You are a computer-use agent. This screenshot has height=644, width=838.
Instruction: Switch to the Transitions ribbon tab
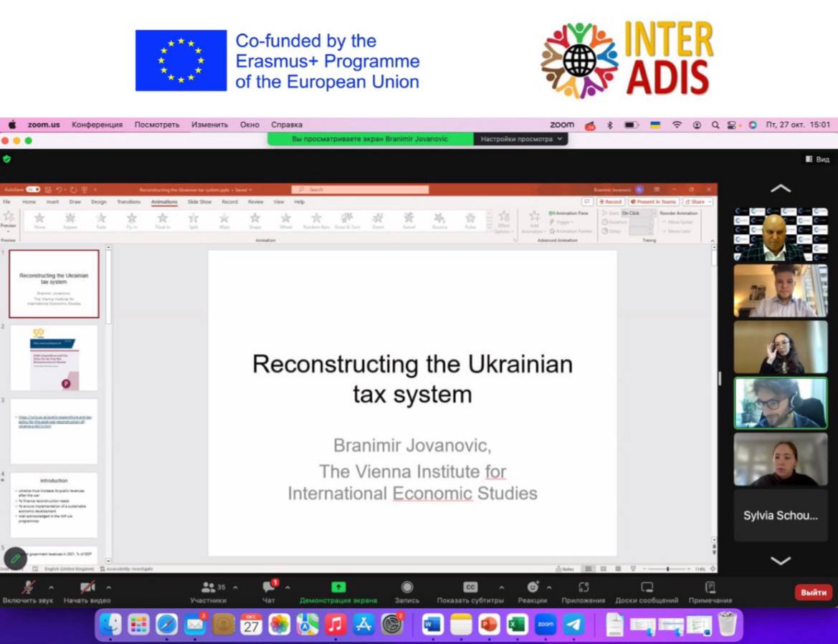click(x=128, y=202)
